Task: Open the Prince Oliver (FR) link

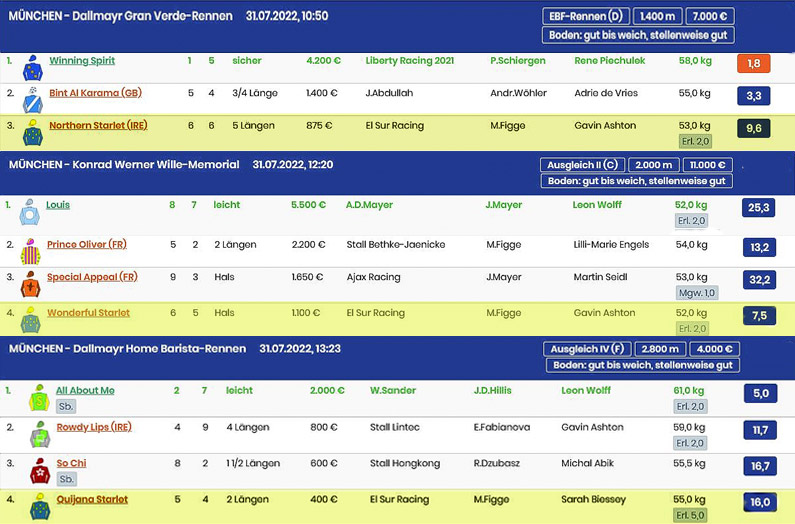Action: click(87, 244)
